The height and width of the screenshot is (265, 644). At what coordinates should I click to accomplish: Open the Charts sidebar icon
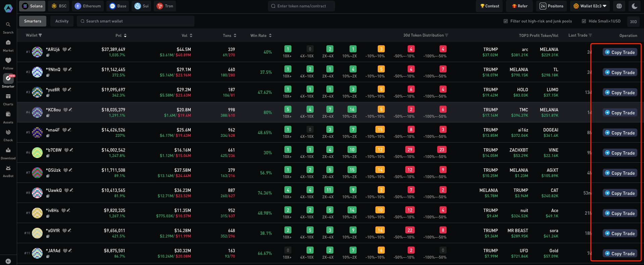[x=8, y=97]
